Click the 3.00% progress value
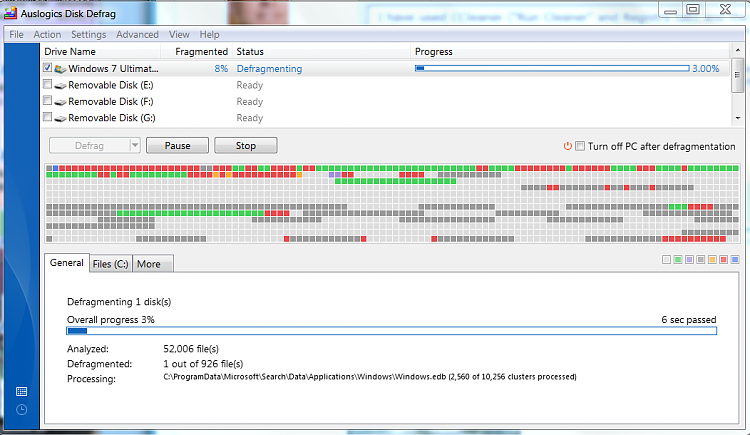 [706, 69]
